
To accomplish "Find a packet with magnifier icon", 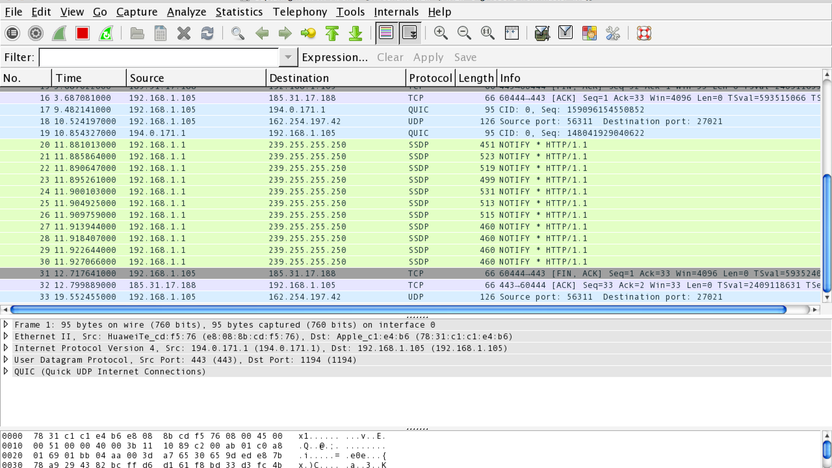I will click(238, 33).
